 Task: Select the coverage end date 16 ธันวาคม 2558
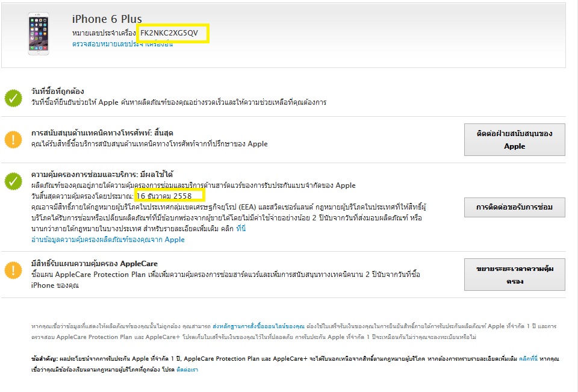[164, 196]
